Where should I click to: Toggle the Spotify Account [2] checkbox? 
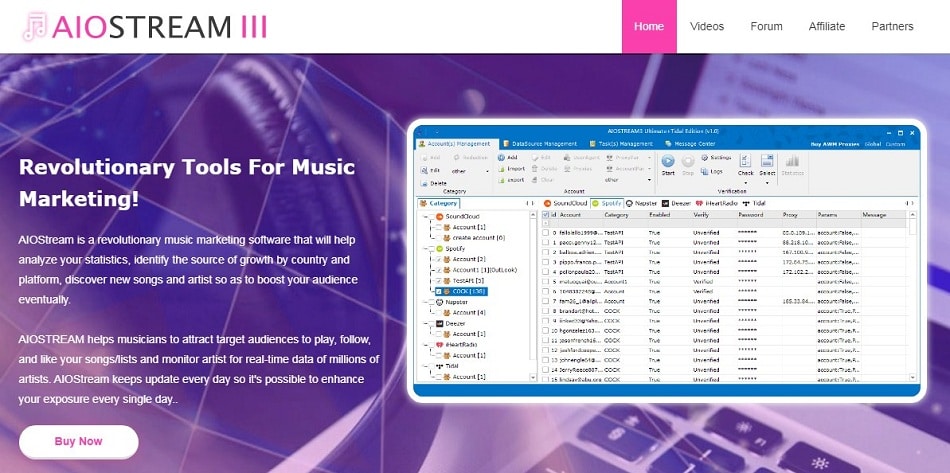point(439,259)
